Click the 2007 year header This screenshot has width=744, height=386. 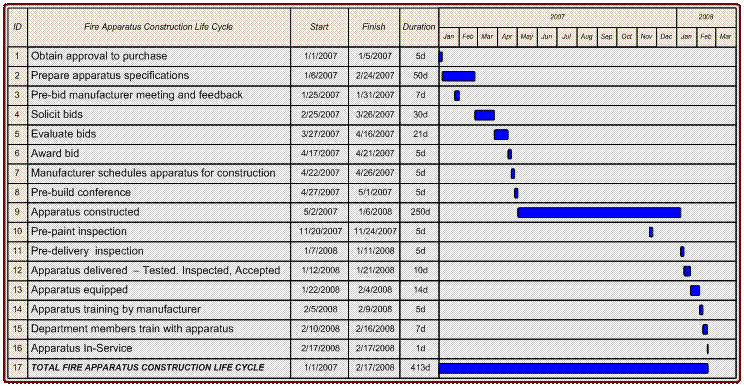tap(558, 17)
